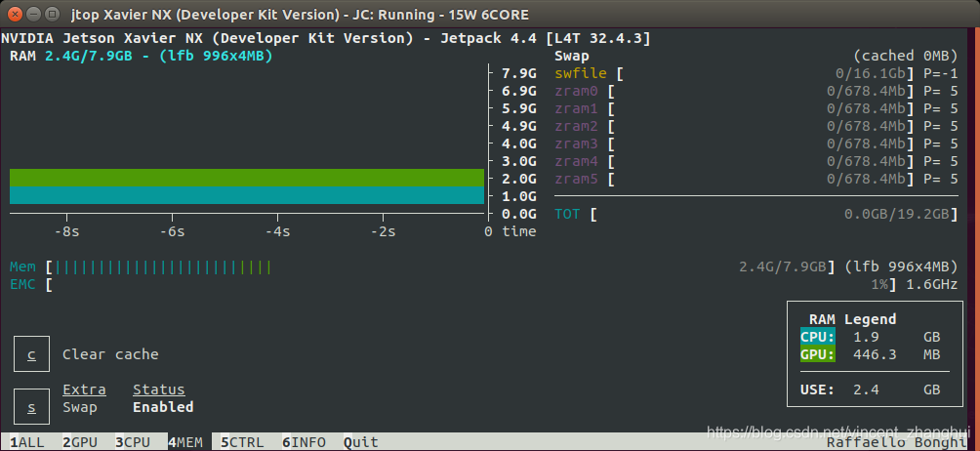This screenshot has height=451, width=980.
Task: Click the Jetpack 4.4 header line
Action: tap(326, 38)
